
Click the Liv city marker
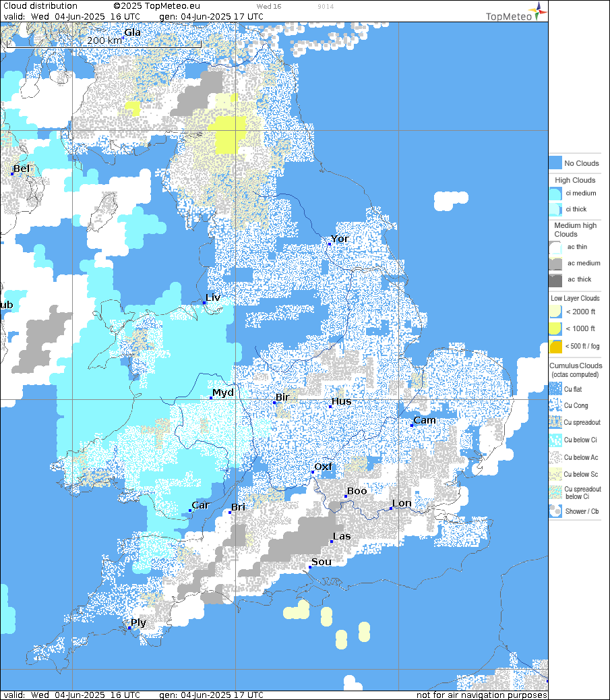[204, 303]
